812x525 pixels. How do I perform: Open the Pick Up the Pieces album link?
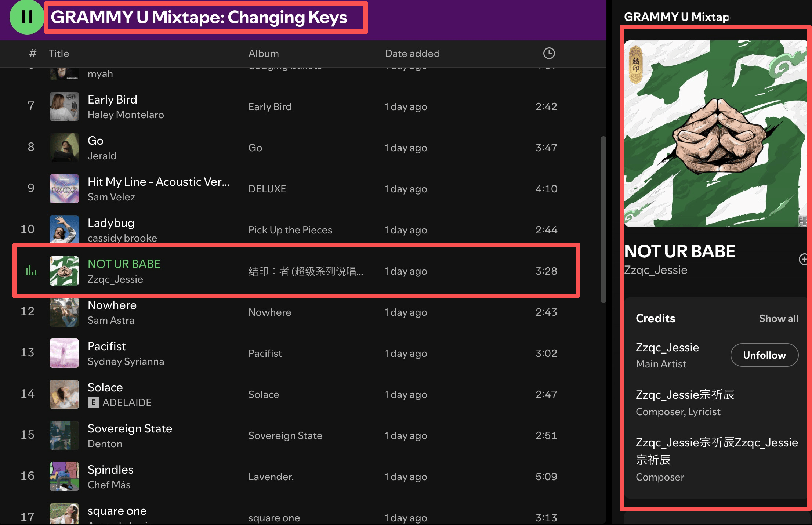click(x=290, y=230)
